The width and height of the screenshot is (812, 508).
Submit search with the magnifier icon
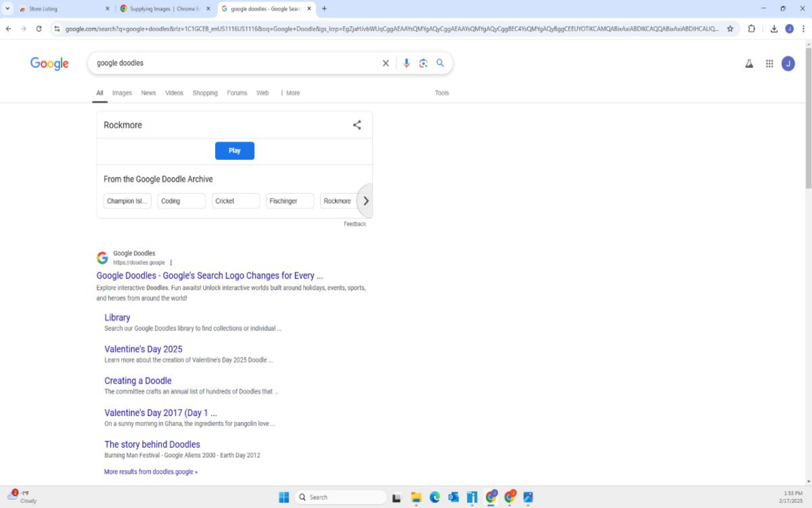[x=440, y=63]
